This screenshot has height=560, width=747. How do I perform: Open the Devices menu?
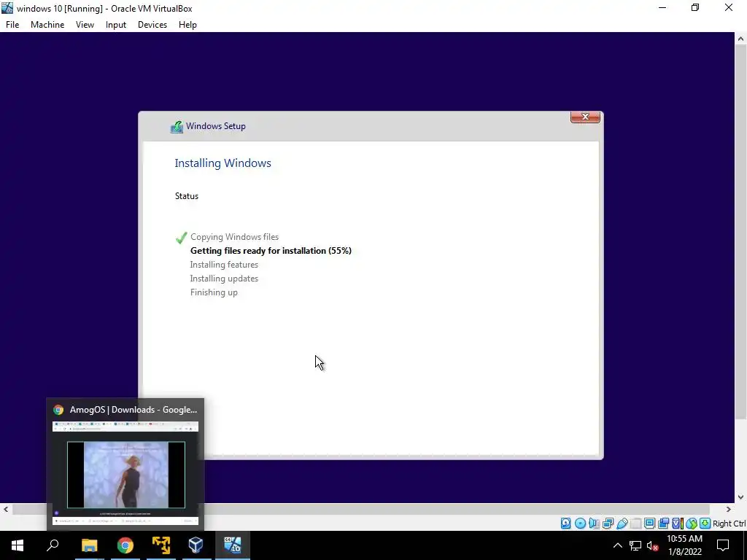click(152, 25)
